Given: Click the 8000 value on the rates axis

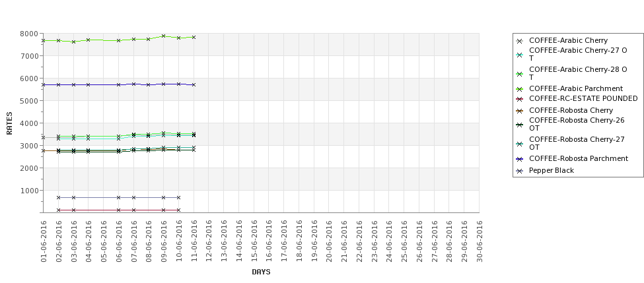Looking at the screenshot, I should tap(29, 34).
